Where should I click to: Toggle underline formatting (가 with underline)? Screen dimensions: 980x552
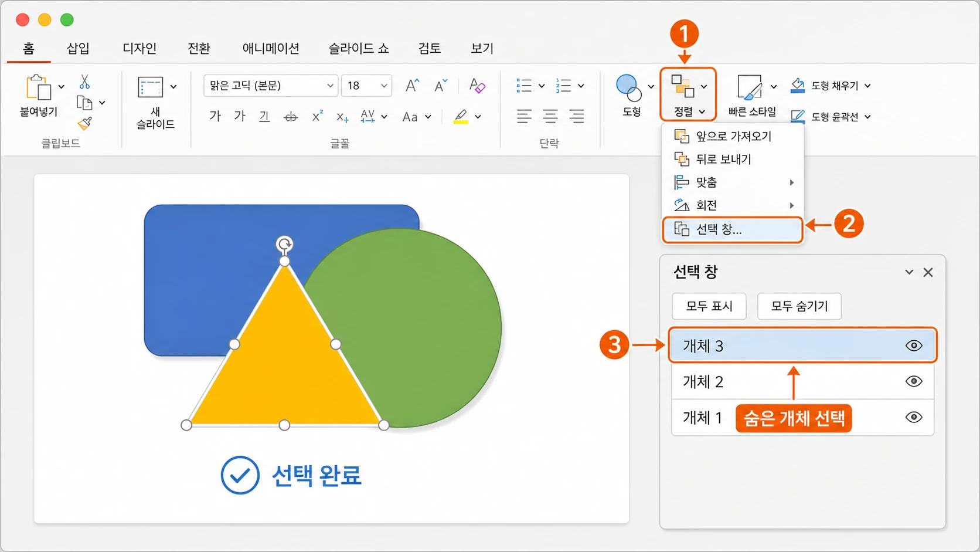click(x=264, y=117)
